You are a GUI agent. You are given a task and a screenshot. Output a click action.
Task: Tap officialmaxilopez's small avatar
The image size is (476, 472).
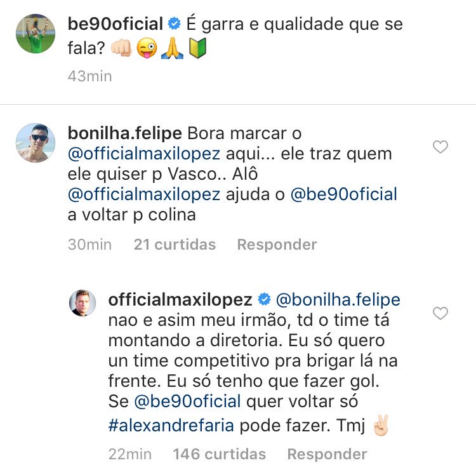point(83,304)
